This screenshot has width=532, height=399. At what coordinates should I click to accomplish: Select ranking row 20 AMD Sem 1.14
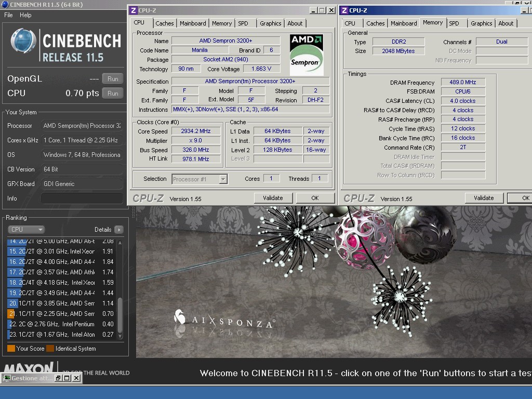[x=61, y=303]
